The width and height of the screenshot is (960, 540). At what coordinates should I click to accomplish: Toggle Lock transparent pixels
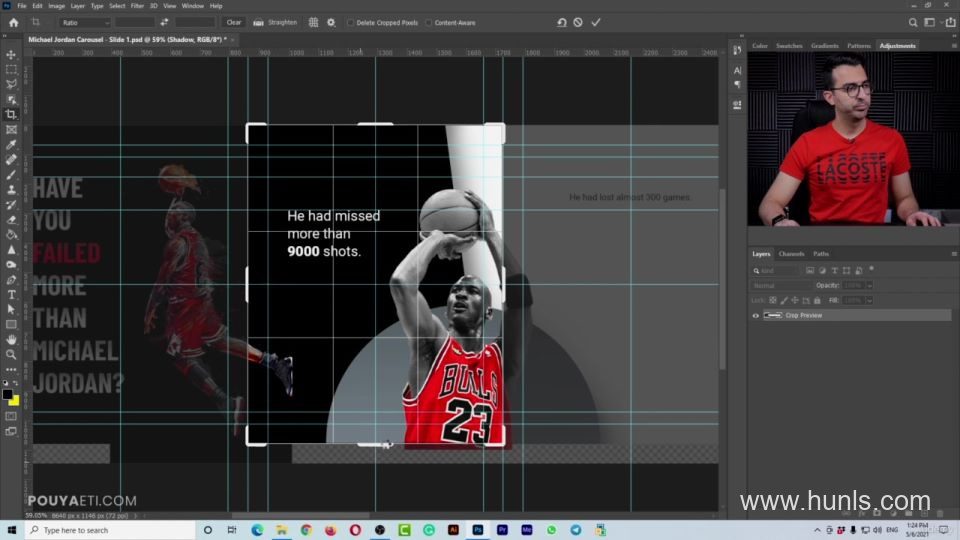tap(773, 301)
